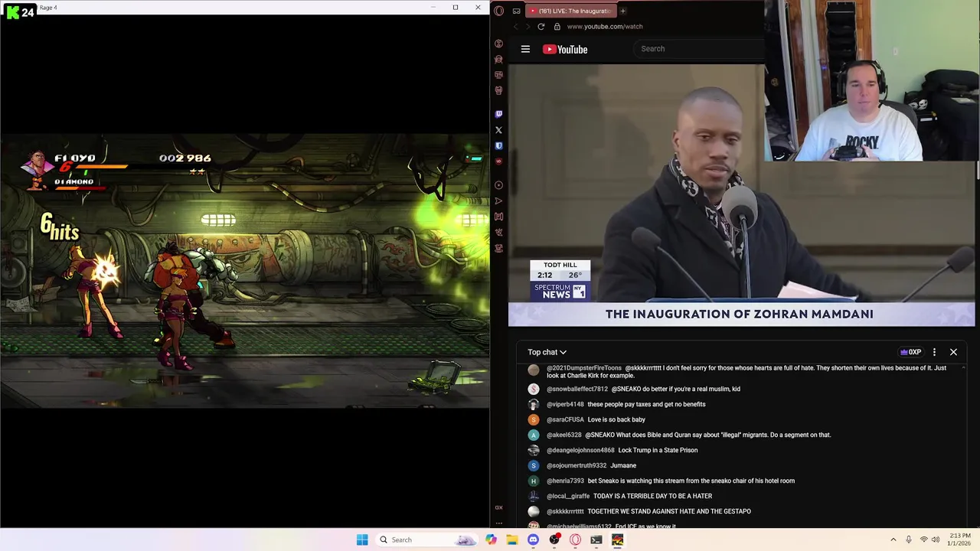Click username @snowballeffect7812 in chat
Viewport: 980px width, 551px height.
(577, 389)
